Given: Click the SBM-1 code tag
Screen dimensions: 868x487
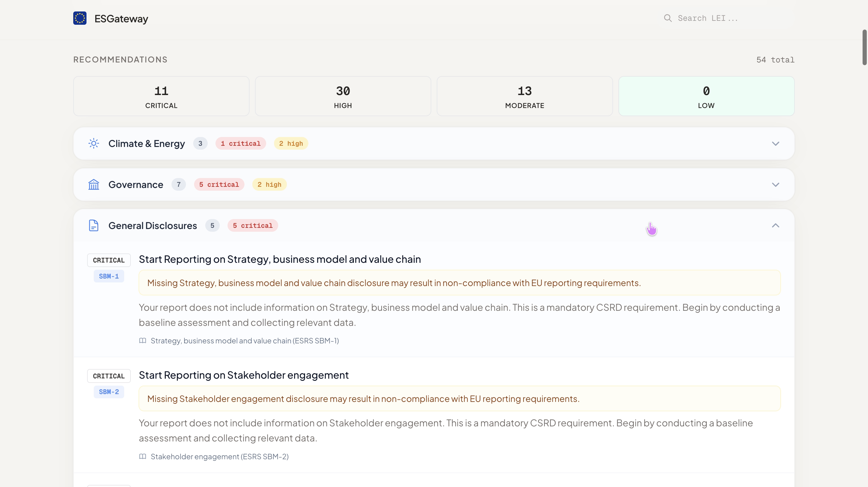Looking at the screenshot, I should 108,276.
